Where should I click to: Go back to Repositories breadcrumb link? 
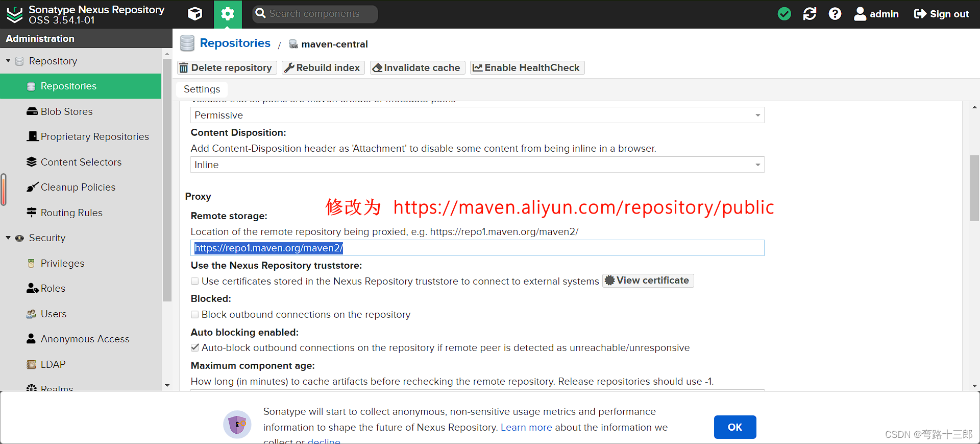(235, 43)
